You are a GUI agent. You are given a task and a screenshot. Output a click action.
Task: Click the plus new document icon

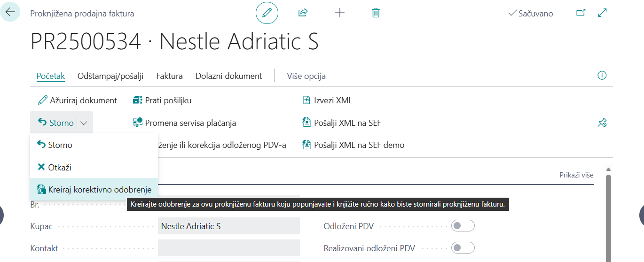[339, 13]
